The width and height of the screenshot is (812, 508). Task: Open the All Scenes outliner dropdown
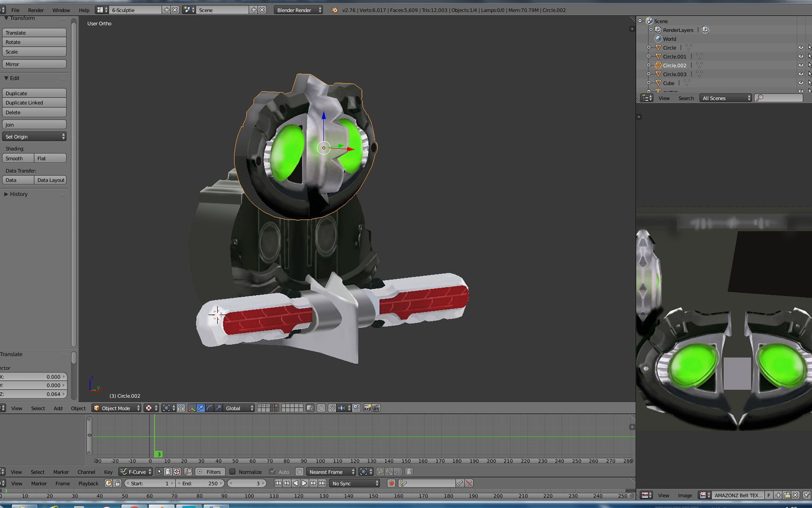(725, 98)
